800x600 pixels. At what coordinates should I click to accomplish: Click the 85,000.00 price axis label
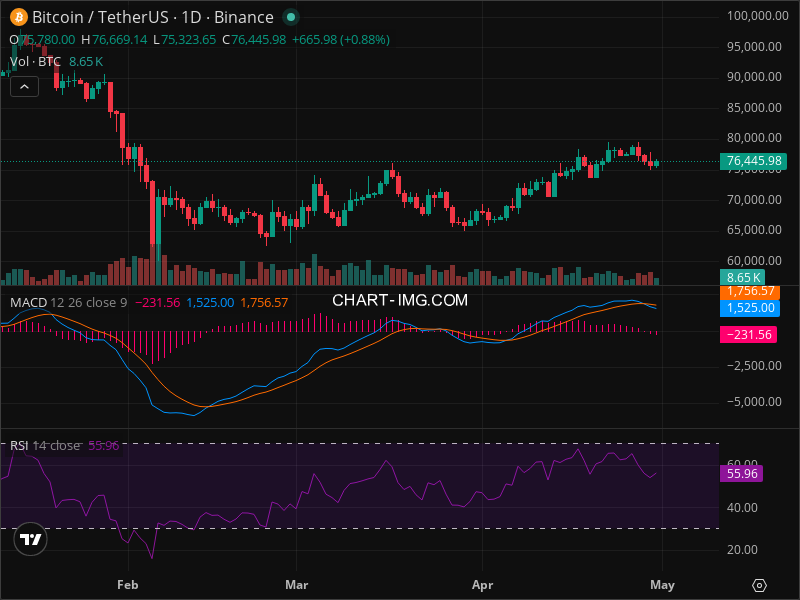point(754,108)
